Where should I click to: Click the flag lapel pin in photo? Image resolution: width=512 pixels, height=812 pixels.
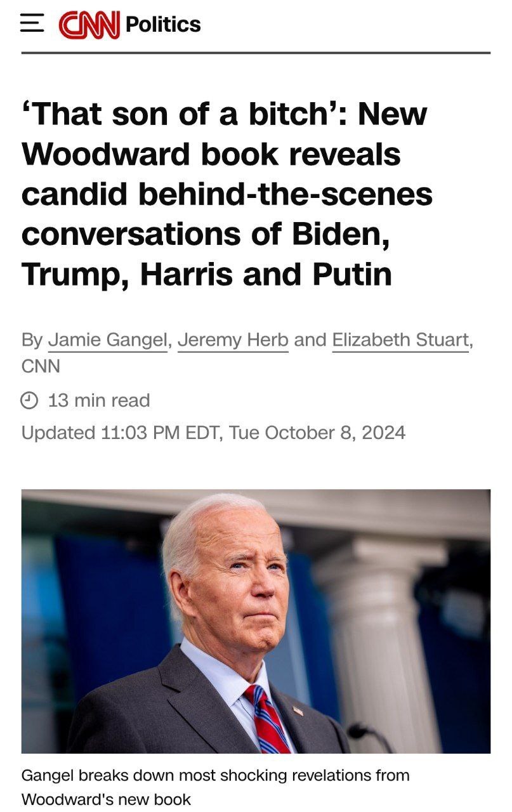(298, 711)
